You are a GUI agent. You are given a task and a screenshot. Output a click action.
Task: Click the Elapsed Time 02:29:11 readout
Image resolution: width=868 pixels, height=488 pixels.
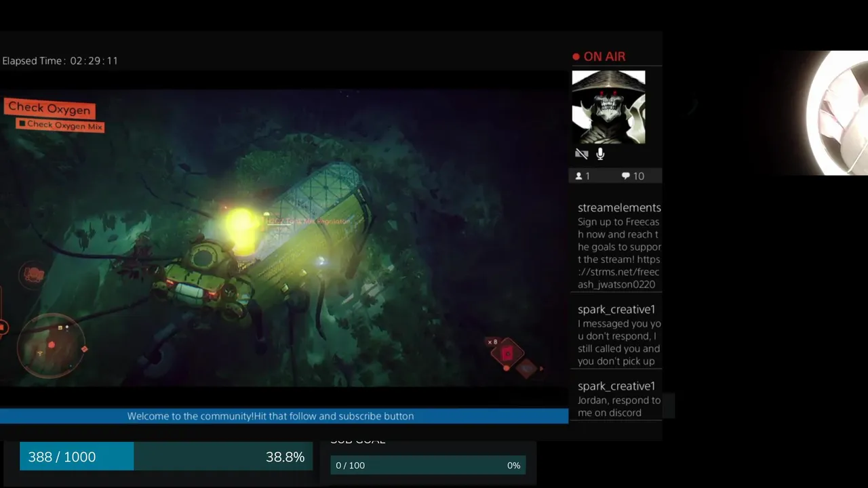[60, 61]
